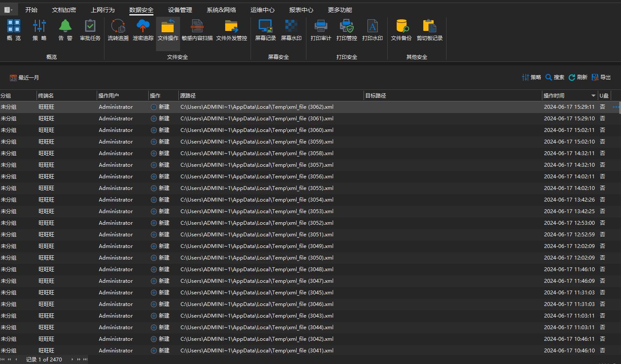Switch to the 运维中心 tab
This screenshot has height=364, width=621.
point(263,10)
